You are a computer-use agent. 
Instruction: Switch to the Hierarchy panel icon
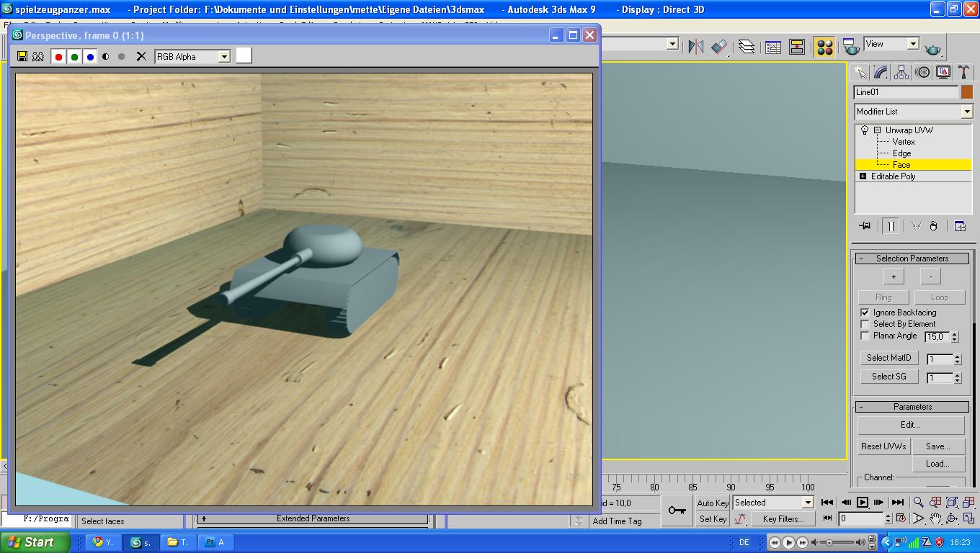point(901,72)
